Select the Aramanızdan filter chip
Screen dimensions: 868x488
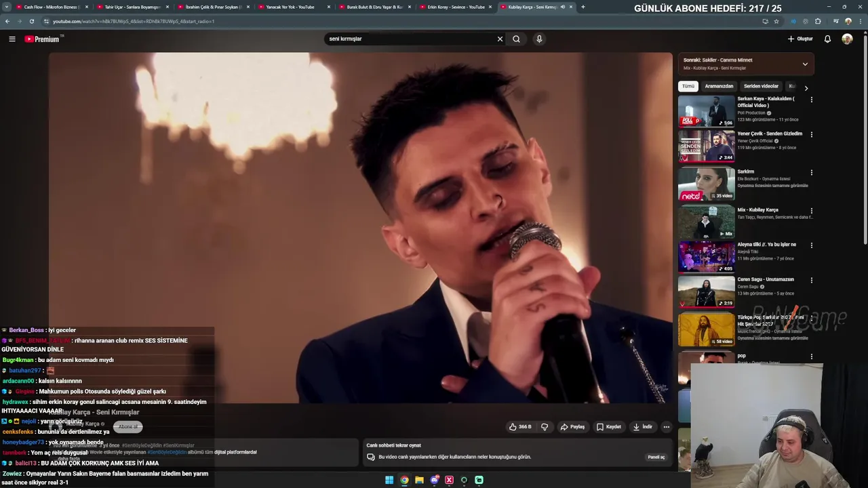[719, 87]
